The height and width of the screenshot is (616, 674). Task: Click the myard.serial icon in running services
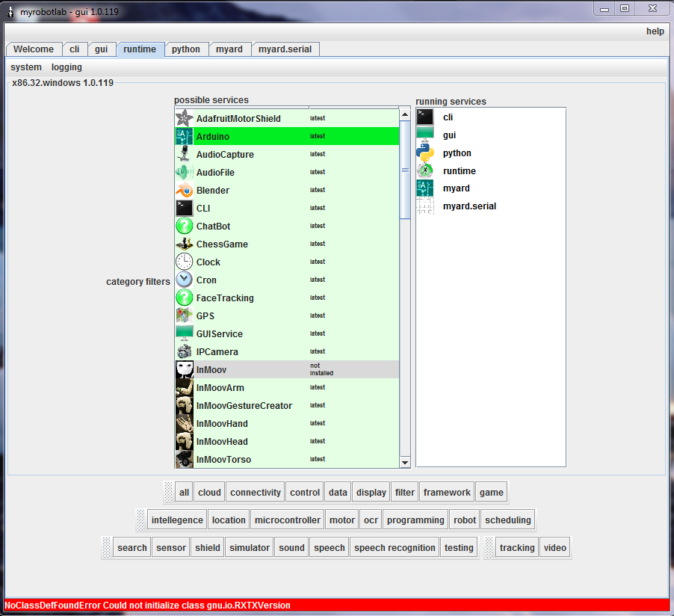[425, 206]
